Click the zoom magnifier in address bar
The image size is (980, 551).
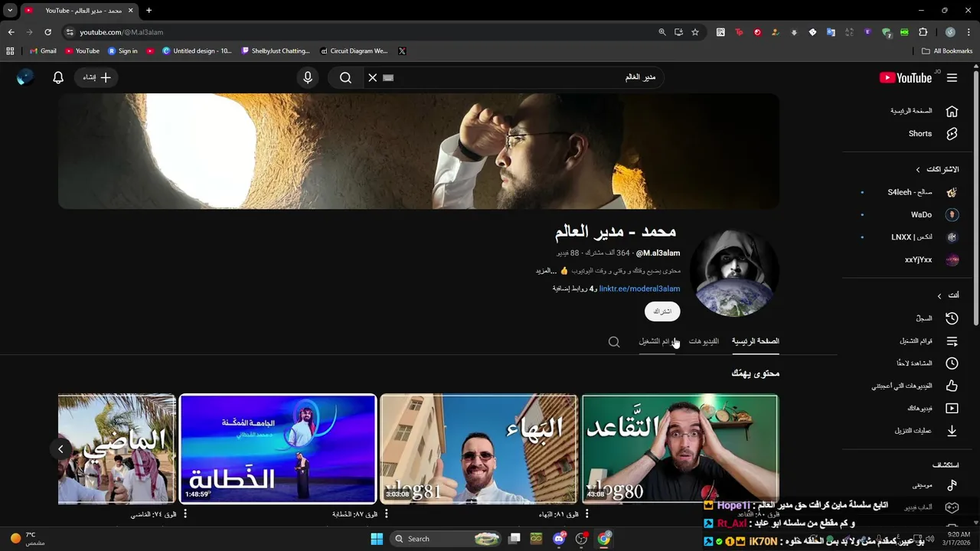coord(662,32)
